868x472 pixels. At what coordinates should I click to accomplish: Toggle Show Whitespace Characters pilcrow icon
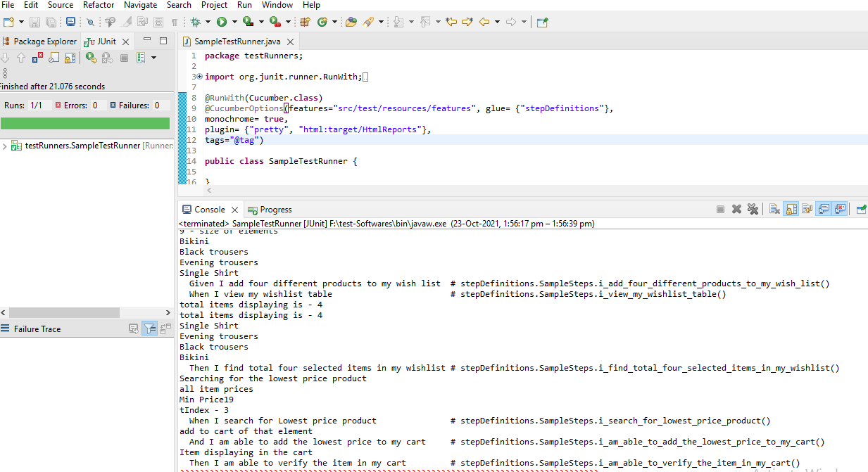coord(175,22)
